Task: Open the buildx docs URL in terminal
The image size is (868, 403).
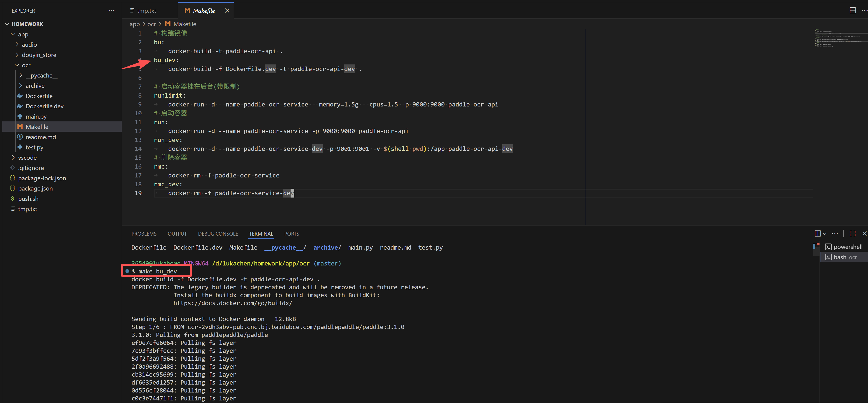Action: point(233,303)
